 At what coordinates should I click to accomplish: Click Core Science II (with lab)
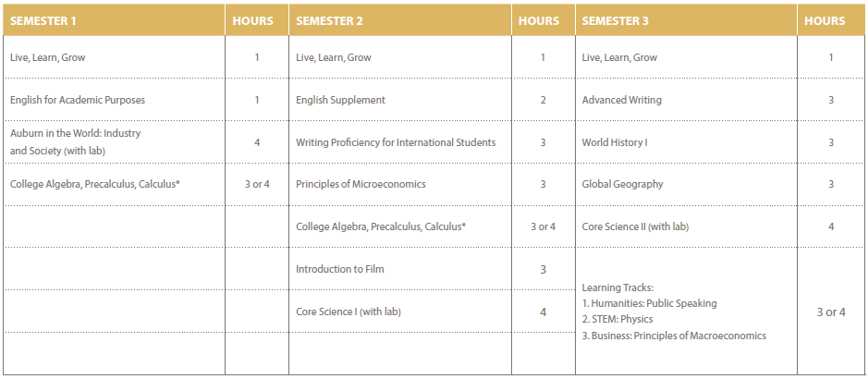coord(635,226)
